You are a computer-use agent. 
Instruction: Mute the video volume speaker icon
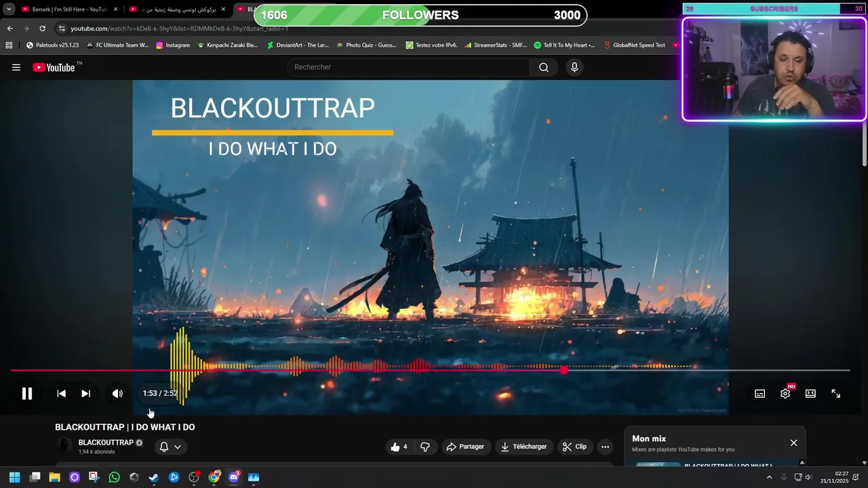tap(117, 394)
